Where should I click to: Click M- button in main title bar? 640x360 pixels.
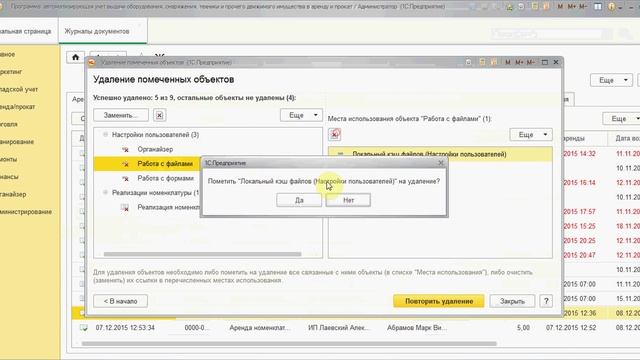point(583,7)
